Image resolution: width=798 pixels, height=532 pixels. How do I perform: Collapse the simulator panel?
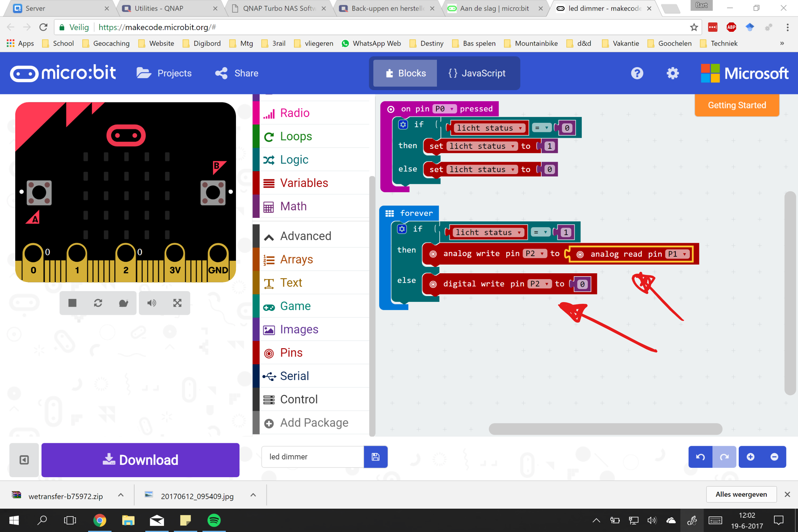pos(24,460)
